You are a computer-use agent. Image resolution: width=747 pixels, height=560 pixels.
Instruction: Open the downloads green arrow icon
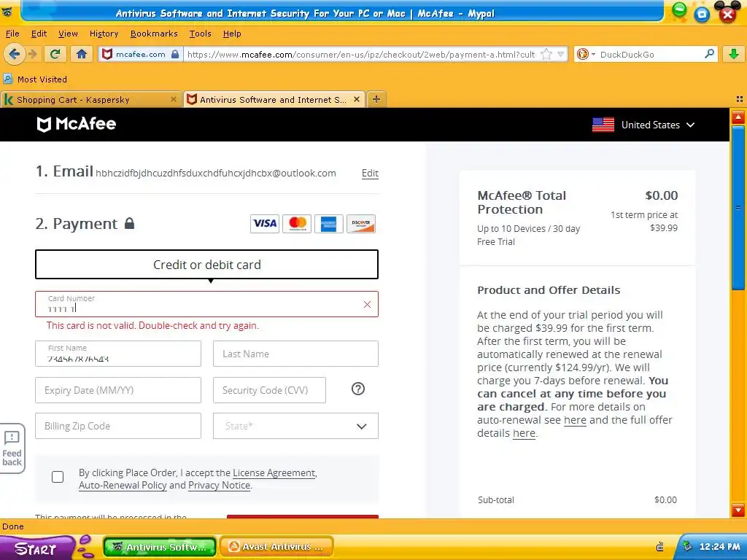coord(734,54)
